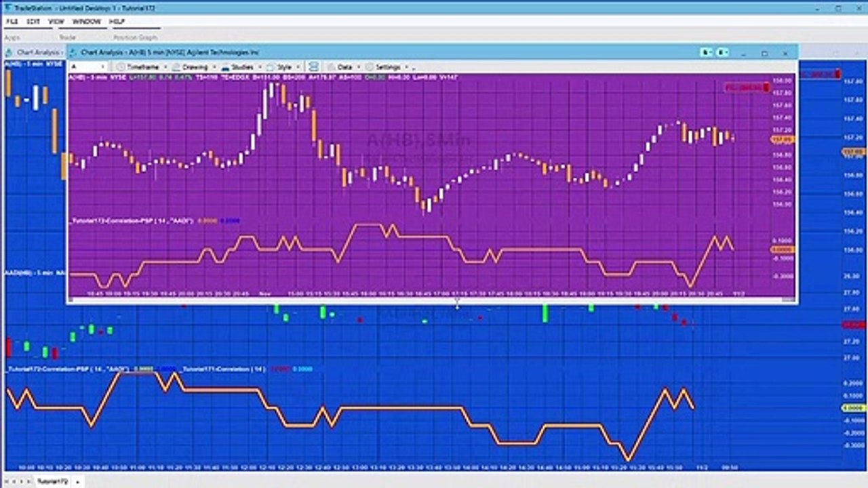Switch to the background Chart Analysis window tab
Viewport: 868px width, 488px height.
pyautogui.click(x=34, y=52)
